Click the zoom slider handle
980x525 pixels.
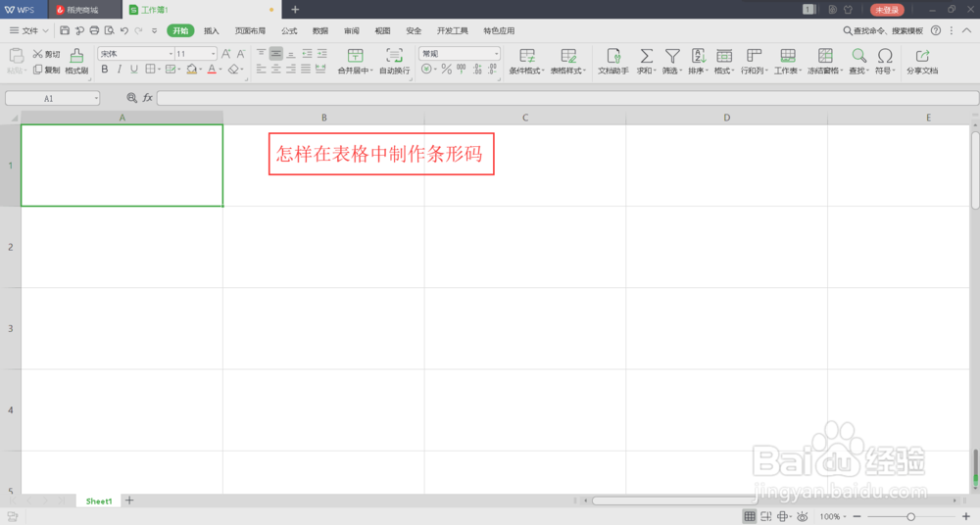[910, 516]
